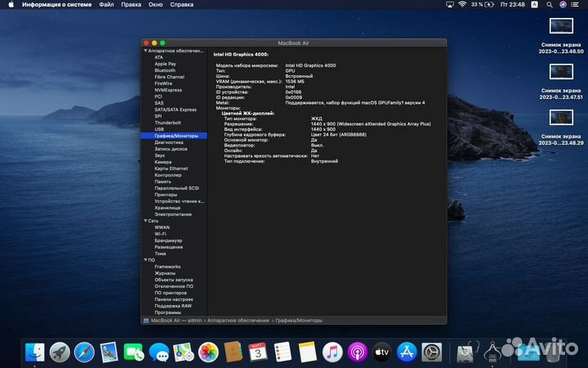Activate Siri from the menu bar
The height and width of the screenshot is (368, 588).
pos(563,5)
